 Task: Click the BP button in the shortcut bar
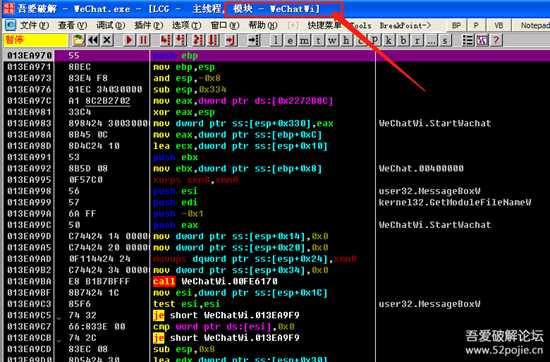point(456,26)
